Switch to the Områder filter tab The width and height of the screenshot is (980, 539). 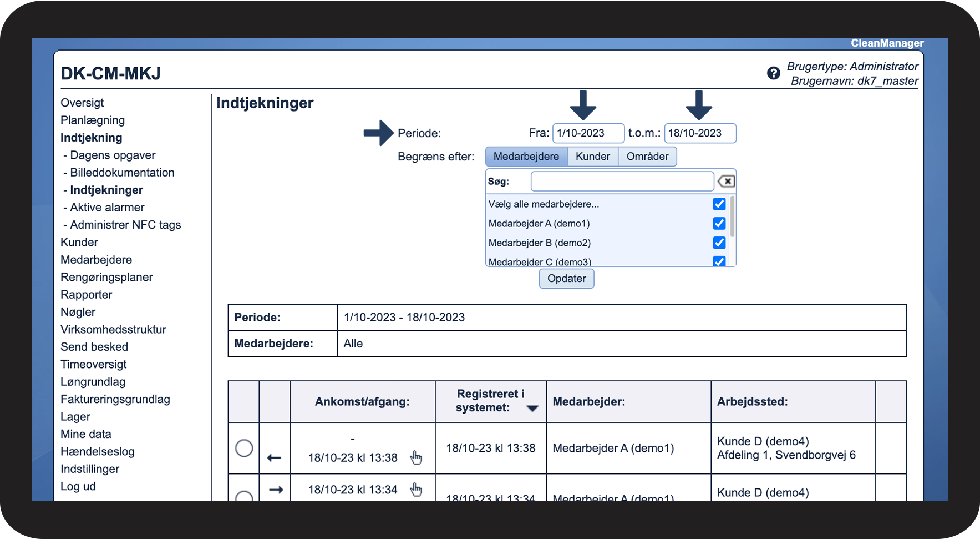tap(647, 157)
